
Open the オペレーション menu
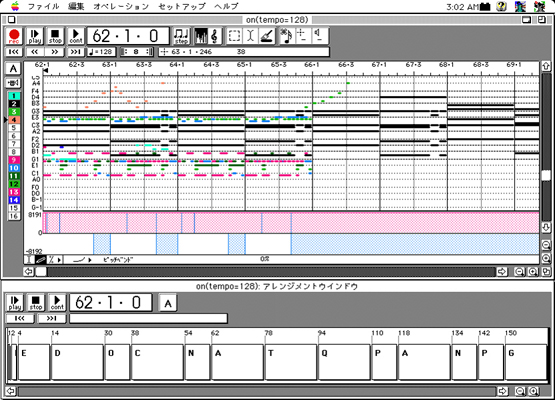point(121,6)
